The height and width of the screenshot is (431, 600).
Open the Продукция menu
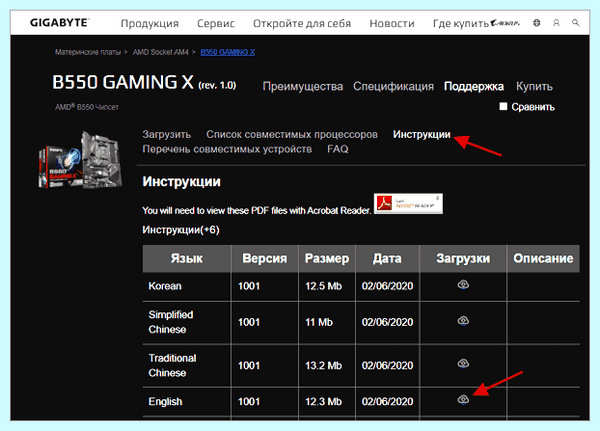(x=150, y=23)
